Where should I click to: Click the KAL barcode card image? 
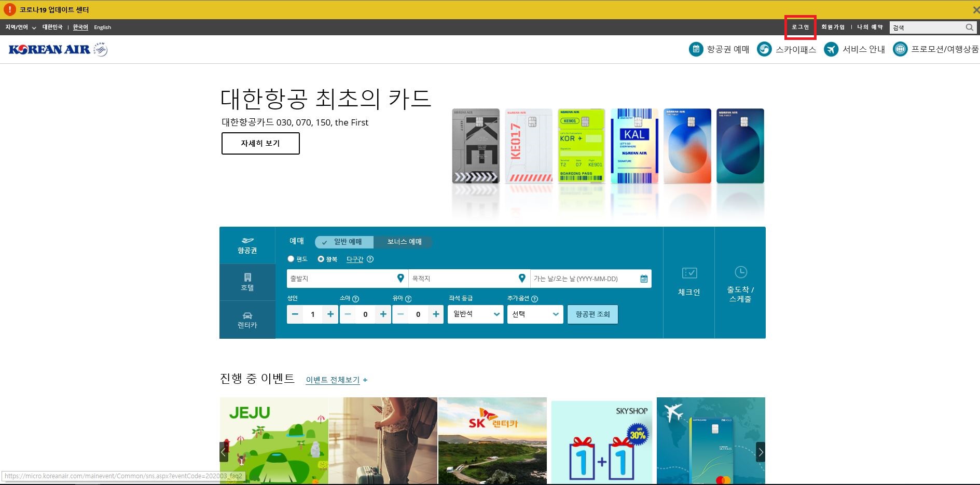[634, 146]
